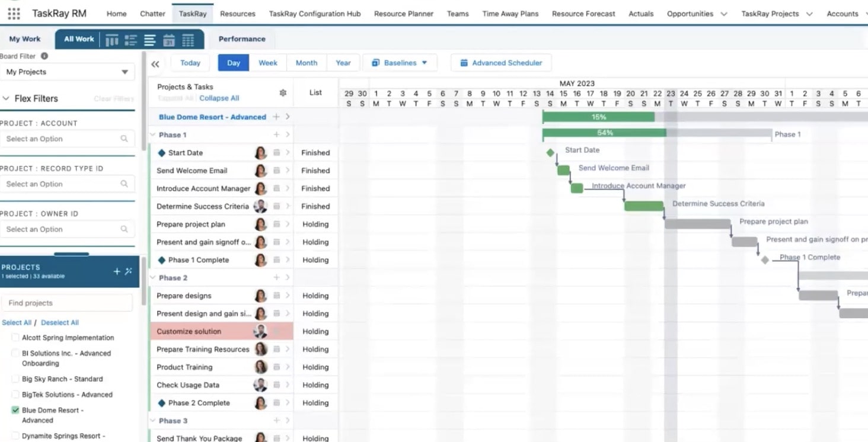The image size is (868, 442).
Task: Check Alcott Spring Implementation project
Action: [15, 338]
